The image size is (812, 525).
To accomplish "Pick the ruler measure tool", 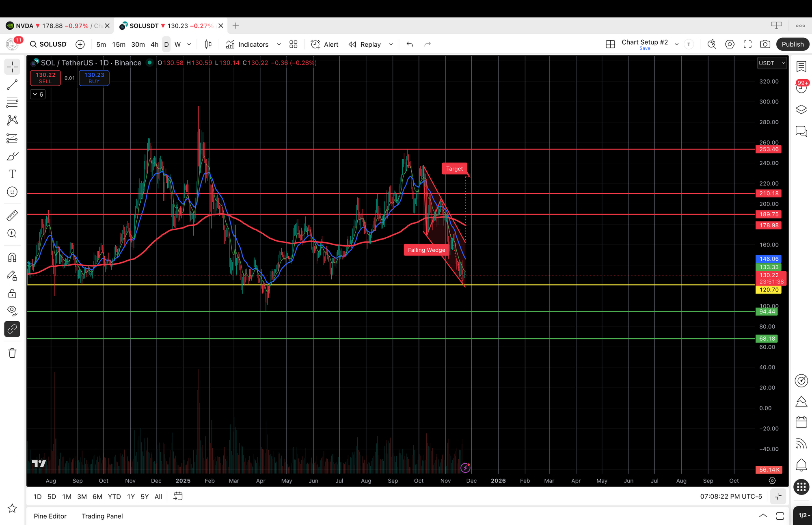I will coord(12,216).
